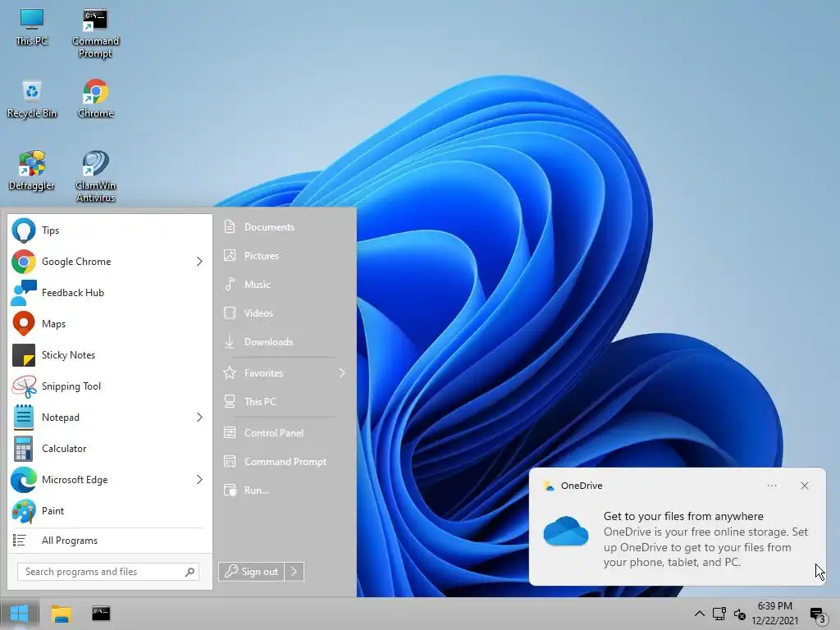Click the Calculator icon in start menu
This screenshot has width=840, height=630.
point(24,449)
